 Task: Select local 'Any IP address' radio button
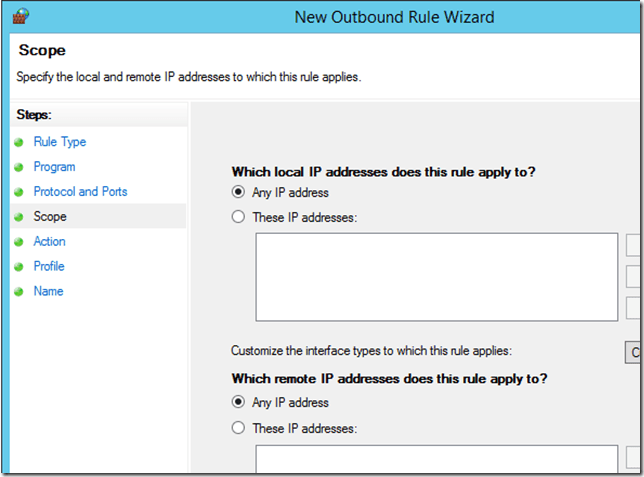pos(238,193)
